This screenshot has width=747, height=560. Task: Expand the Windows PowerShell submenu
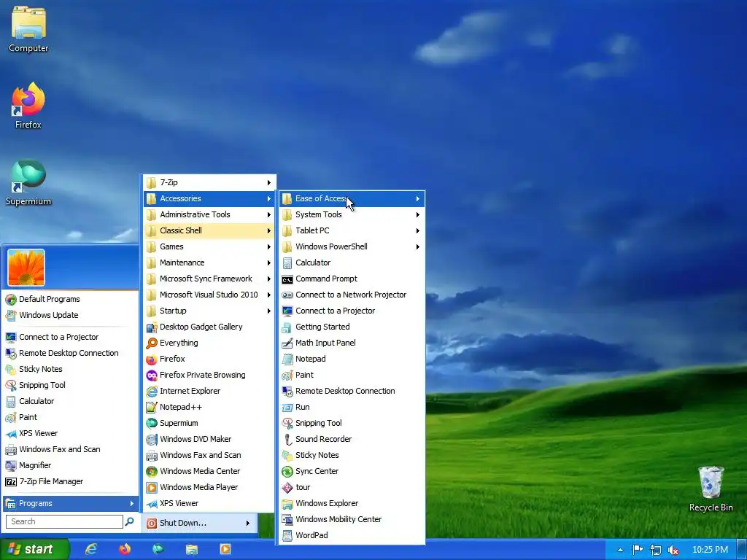352,246
